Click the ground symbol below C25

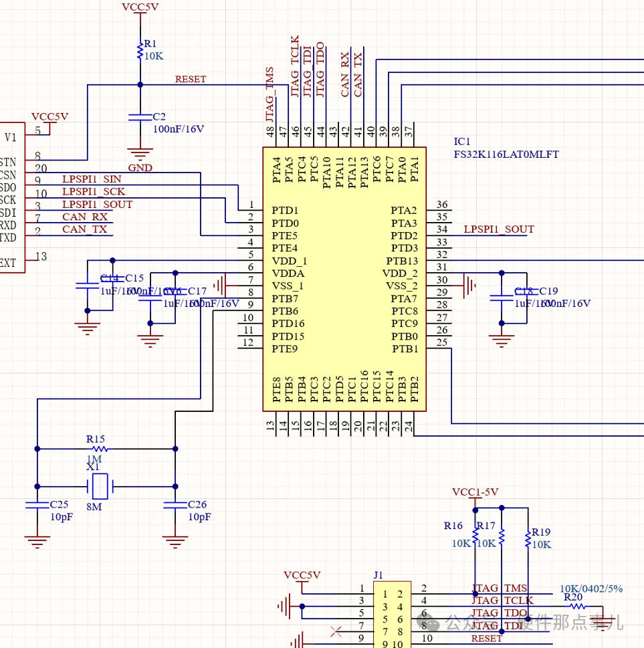pos(37,542)
